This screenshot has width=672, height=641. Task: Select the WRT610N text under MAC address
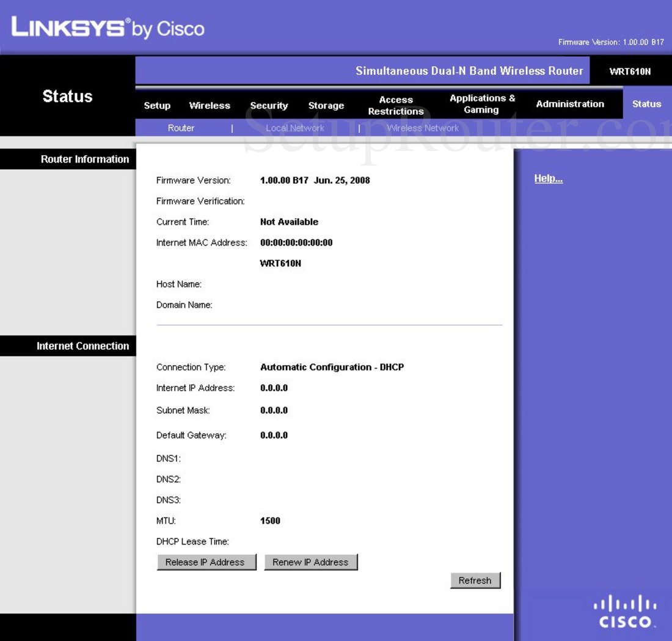coord(281,263)
